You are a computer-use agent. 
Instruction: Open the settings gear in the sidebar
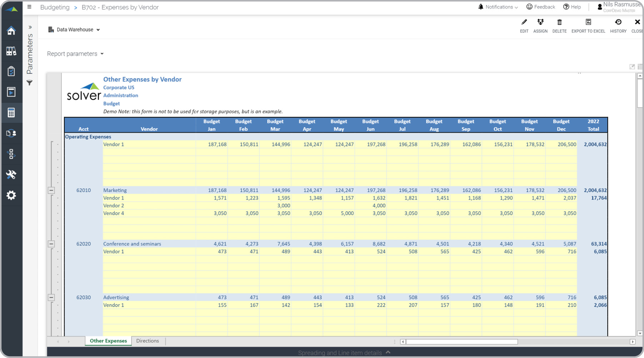pos(11,195)
